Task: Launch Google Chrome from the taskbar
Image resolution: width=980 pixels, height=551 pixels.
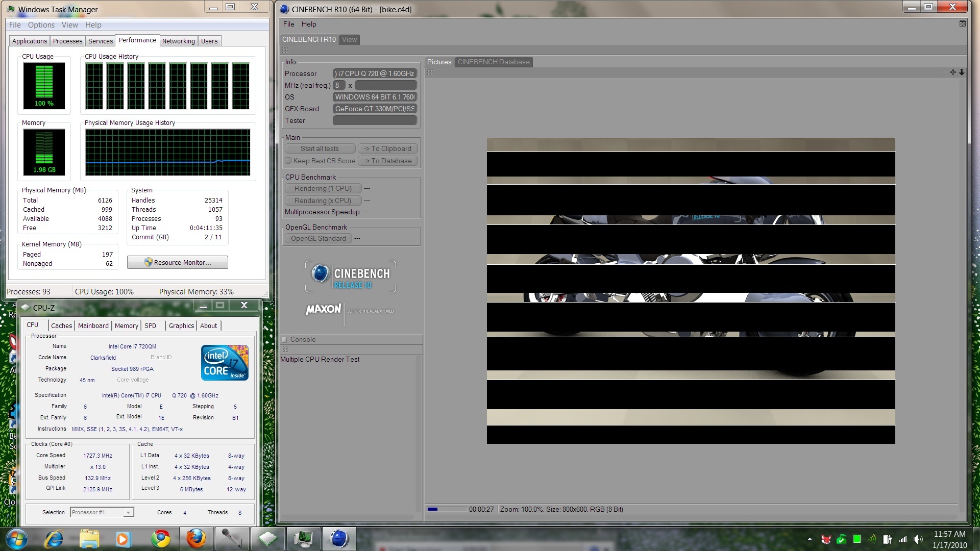Action: click(x=161, y=539)
